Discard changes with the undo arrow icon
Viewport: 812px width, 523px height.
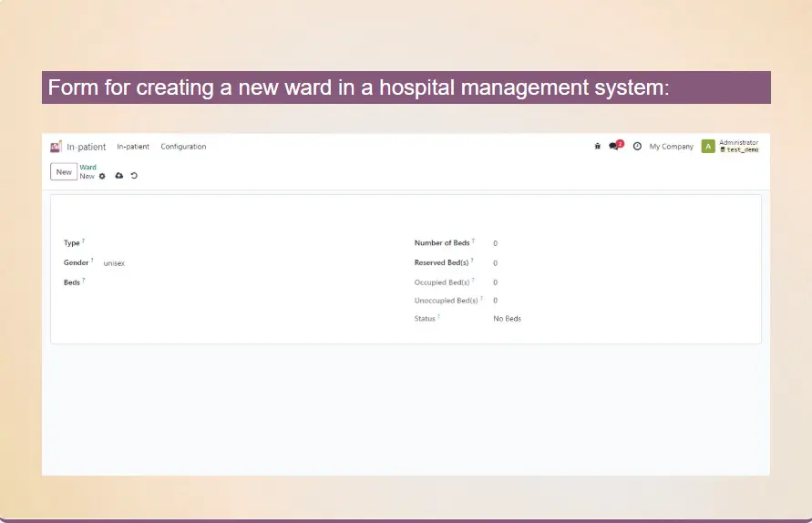click(x=134, y=176)
